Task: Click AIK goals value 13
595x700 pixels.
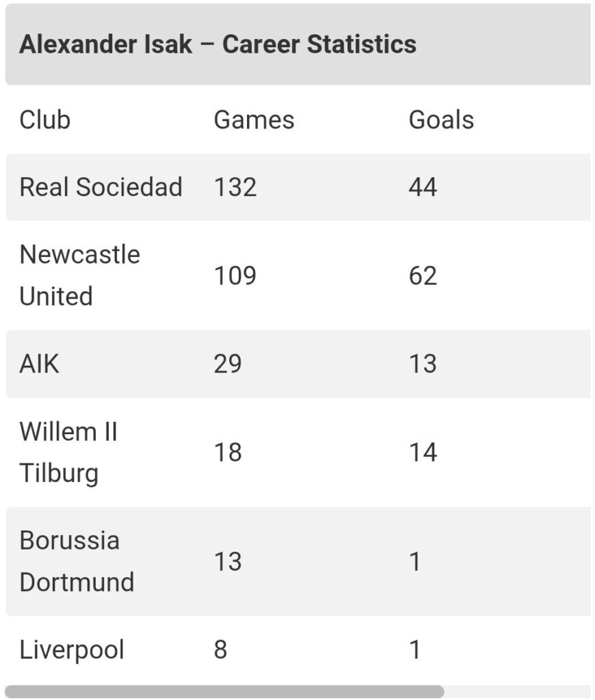Action: click(x=423, y=364)
